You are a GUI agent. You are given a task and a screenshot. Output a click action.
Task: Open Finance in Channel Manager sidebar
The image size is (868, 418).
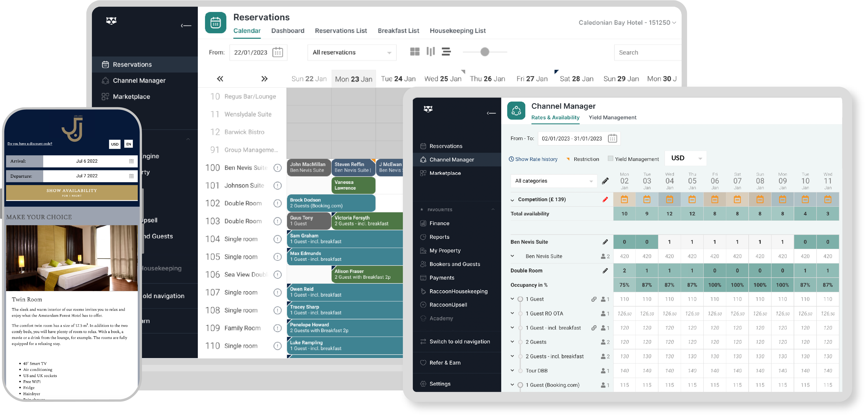coord(435,223)
